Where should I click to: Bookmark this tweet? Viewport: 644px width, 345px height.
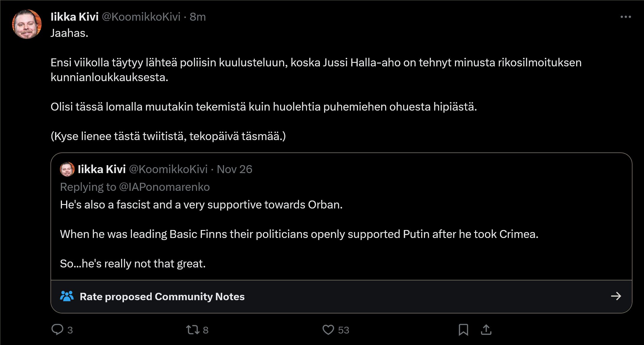(463, 329)
